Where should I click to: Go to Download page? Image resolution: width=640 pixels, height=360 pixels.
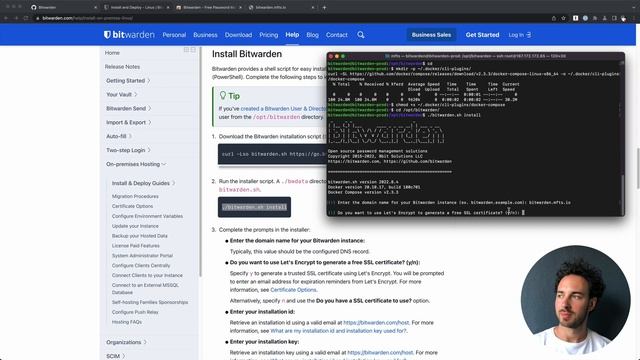pyautogui.click(x=238, y=35)
